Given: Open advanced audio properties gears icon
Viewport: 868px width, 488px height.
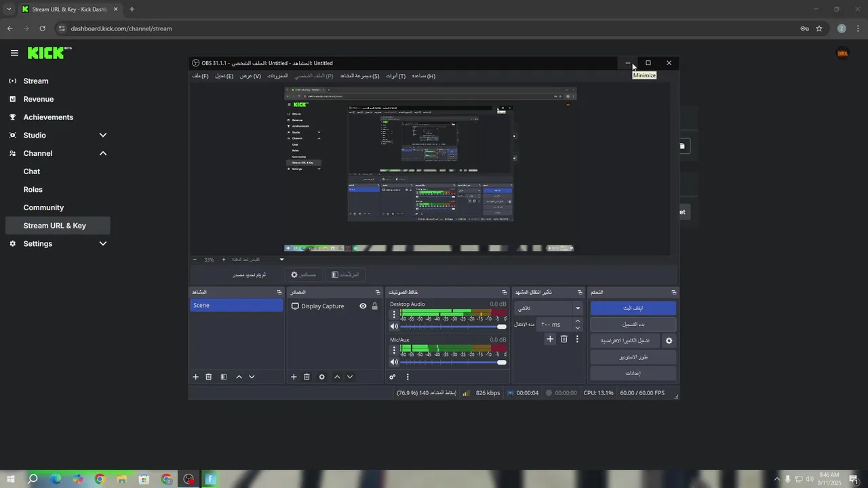Looking at the screenshot, I should 392,377.
